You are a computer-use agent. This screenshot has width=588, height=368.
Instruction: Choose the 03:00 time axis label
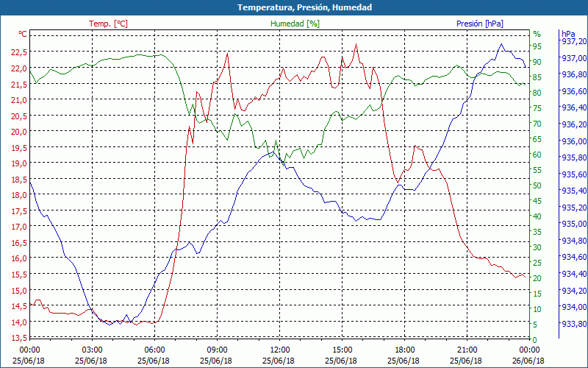coord(92,350)
